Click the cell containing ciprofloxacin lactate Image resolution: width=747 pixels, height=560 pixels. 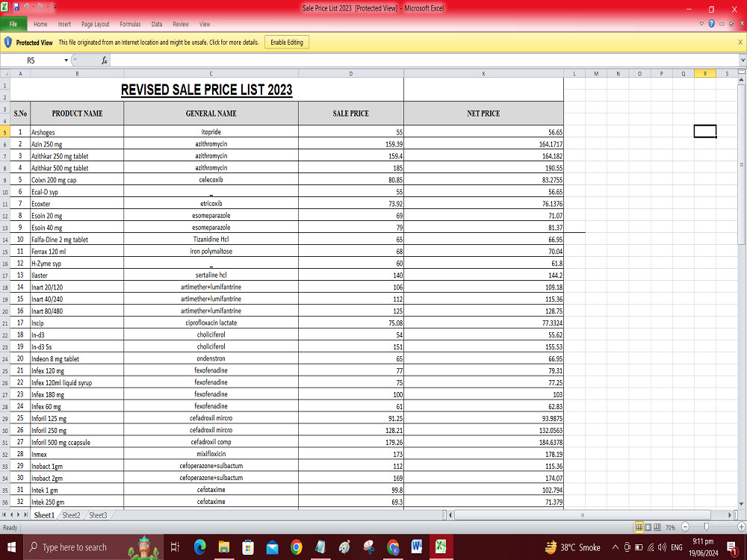(211, 323)
